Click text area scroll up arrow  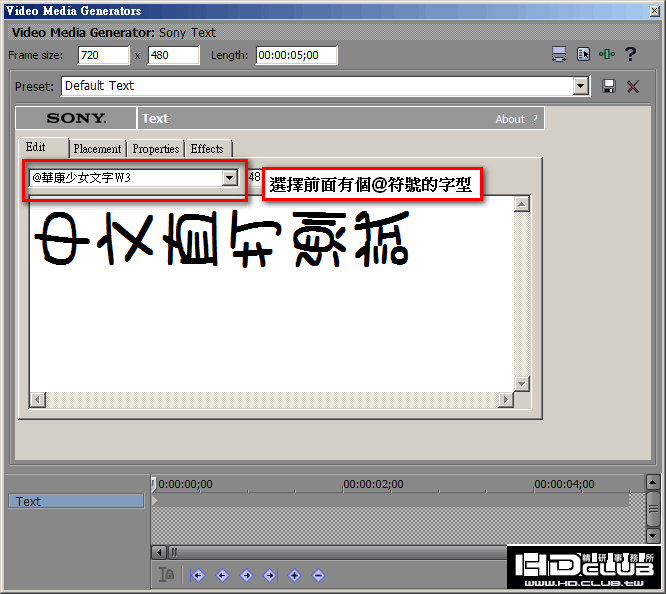click(x=522, y=204)
